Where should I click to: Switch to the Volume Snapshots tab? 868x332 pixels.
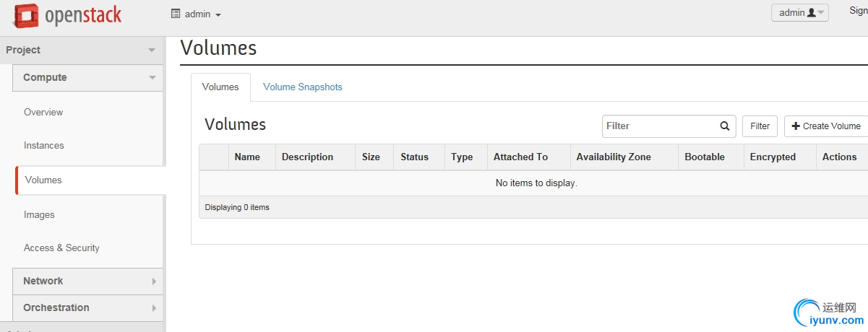tap(302, 87)
